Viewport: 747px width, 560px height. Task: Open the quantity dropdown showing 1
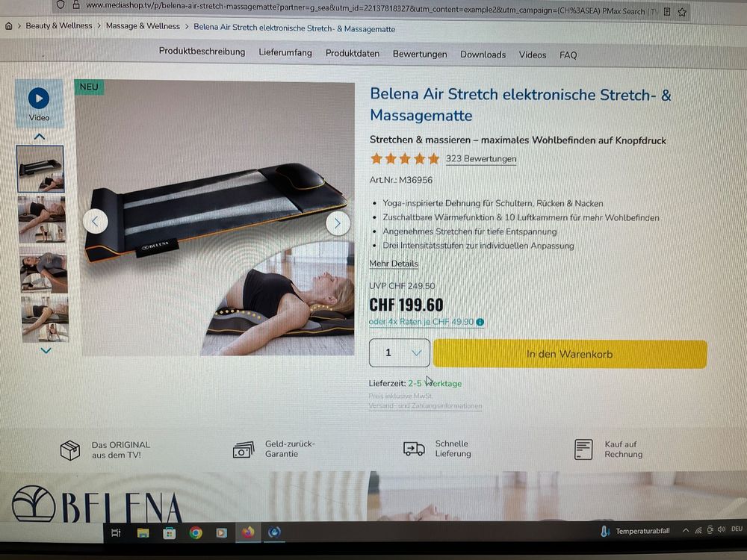click(x=399, y=353)
